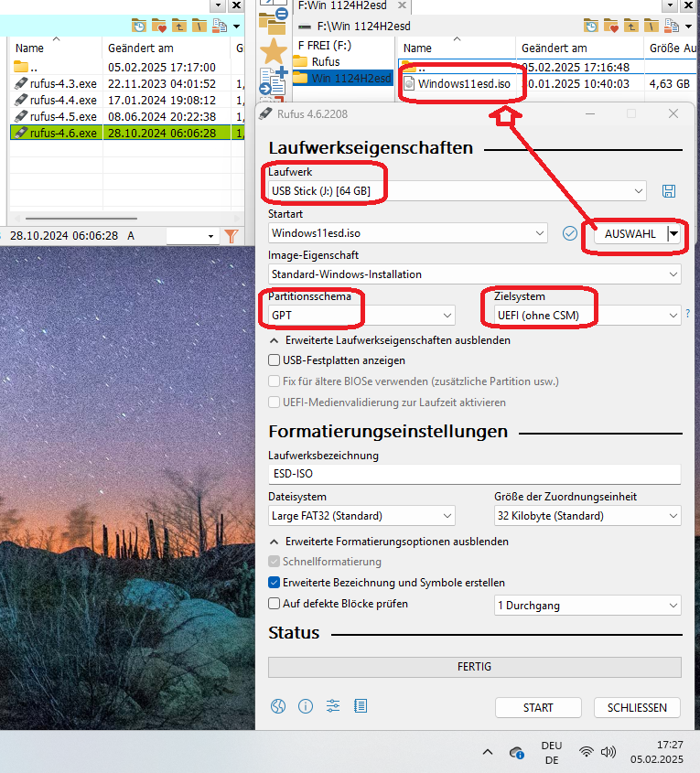This screenshot has width=700, height=773.
Task: Open Größe der Zuordnungseinheit dropdown
Action: 587,516
